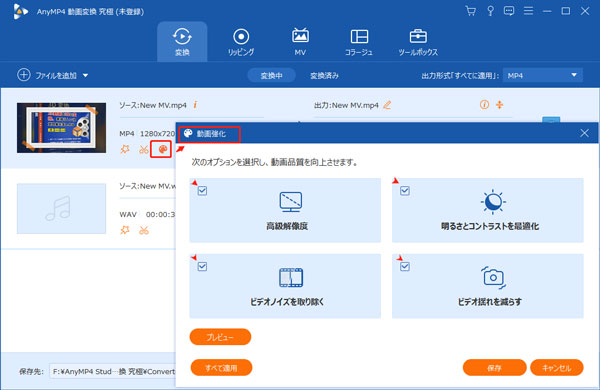Click the WAV audio thumbnail
Screen dimensions: 600x390
(x=62, y=208)
